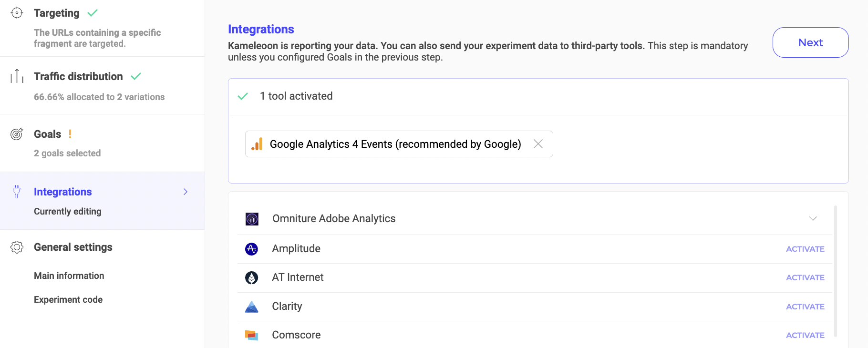Click the AT Internet logo icon
Viewport: 868px width, 348px height.
251,277
